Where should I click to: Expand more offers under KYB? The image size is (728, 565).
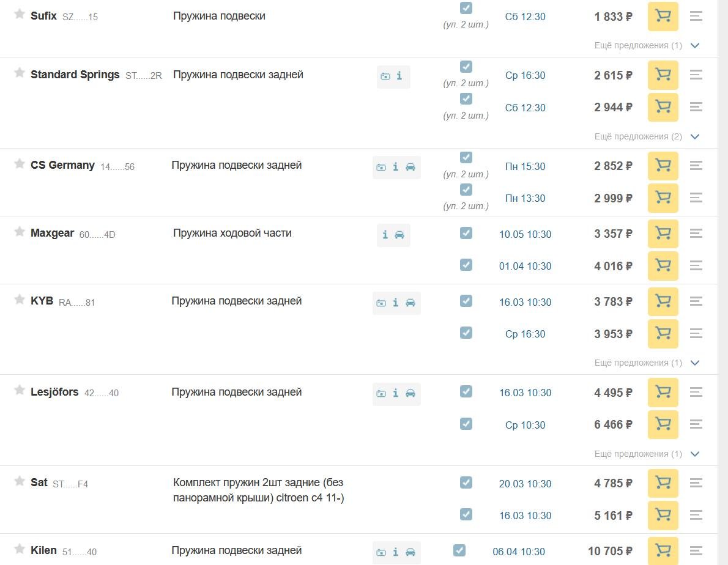(647, 363)
